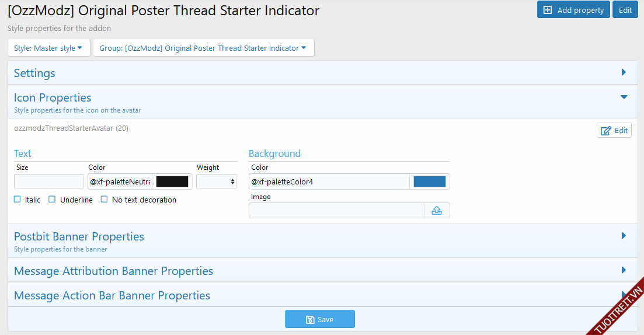Expand Message Attribution Banner Properties arrow
Screen dimensions: 644x335
624,270
